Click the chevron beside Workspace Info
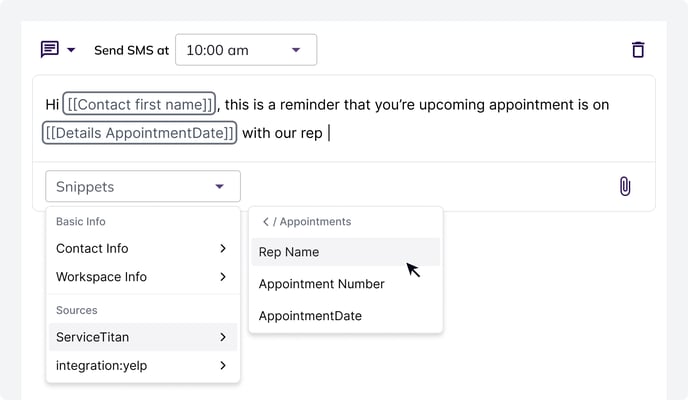This screenshot has height=400, width=688. [223, 276]
